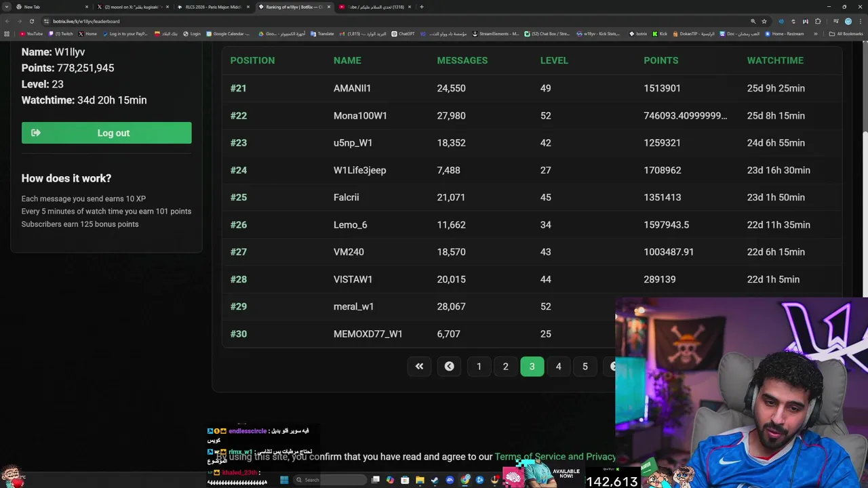Select the name meral_w1 in row #29

tap(353, 306)
